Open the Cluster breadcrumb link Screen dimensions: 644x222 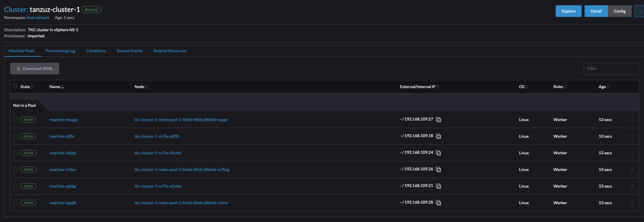click(16, 10)
